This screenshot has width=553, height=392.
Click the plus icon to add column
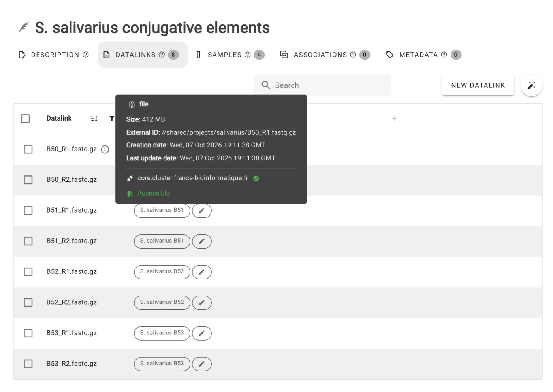point(395,119)
